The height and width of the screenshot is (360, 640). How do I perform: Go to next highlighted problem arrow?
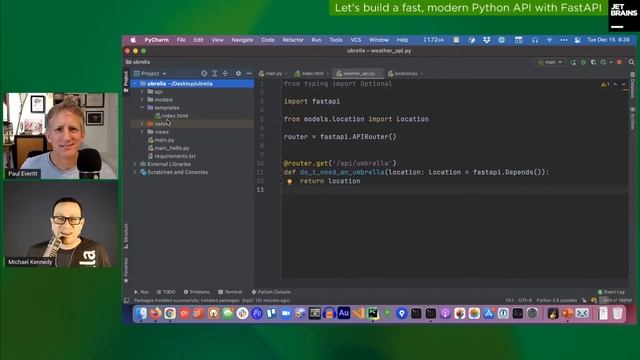pos(624,84)
